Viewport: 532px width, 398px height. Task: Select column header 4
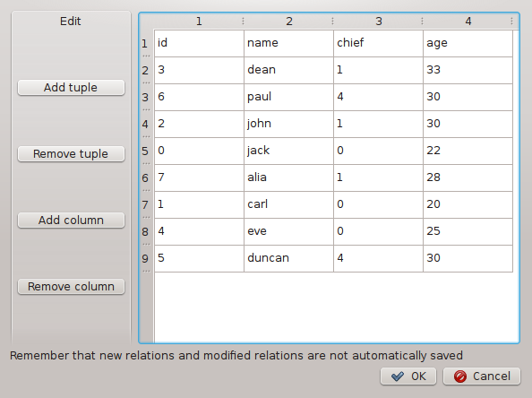468,22
